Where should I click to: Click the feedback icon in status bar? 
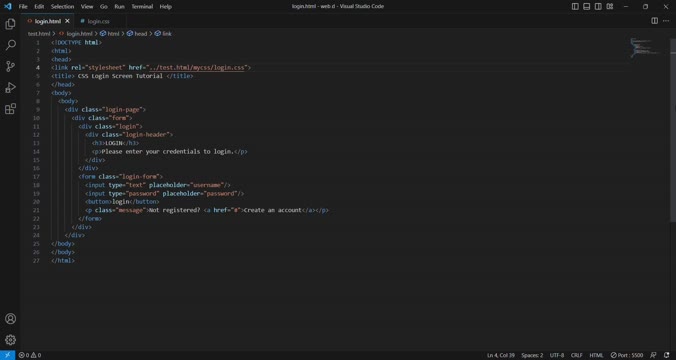[x=653, y=355]
